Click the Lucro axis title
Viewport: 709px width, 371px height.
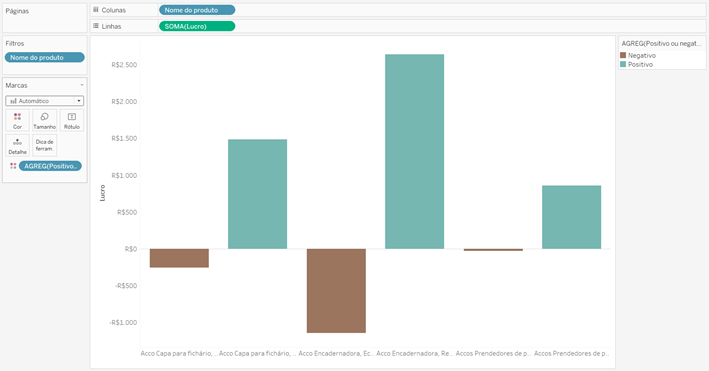coord(102,193)
